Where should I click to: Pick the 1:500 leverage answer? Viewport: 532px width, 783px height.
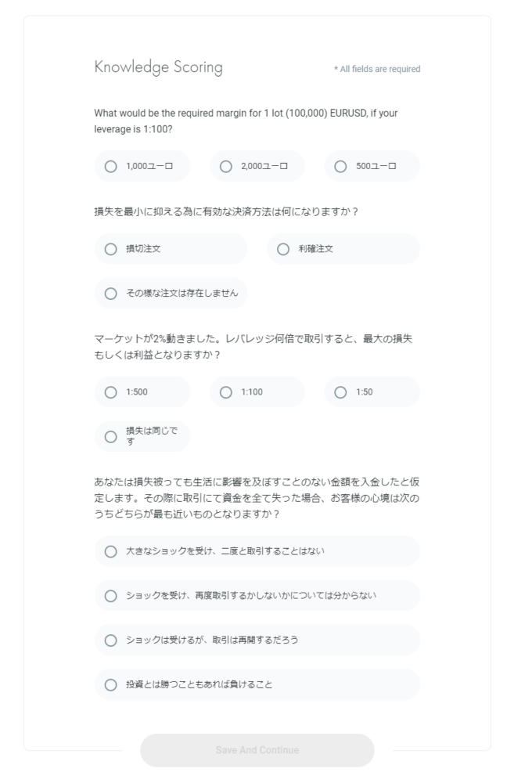(142, 392)
